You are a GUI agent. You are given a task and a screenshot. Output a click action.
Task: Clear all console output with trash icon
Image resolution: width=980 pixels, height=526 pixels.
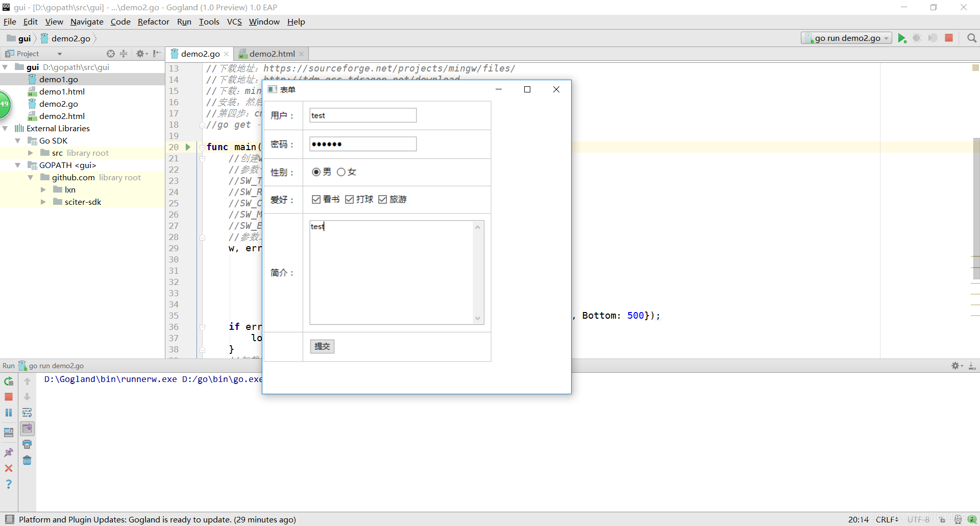click(x=27, y=460)
